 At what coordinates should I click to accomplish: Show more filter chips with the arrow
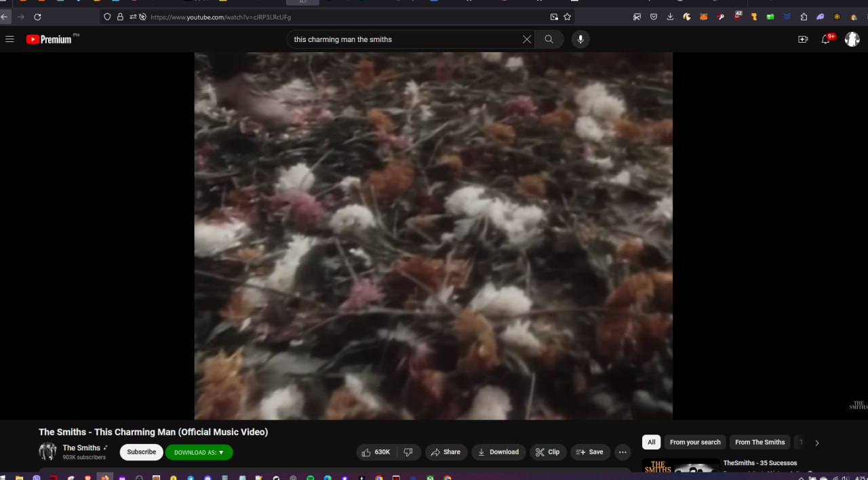[816, 443]
